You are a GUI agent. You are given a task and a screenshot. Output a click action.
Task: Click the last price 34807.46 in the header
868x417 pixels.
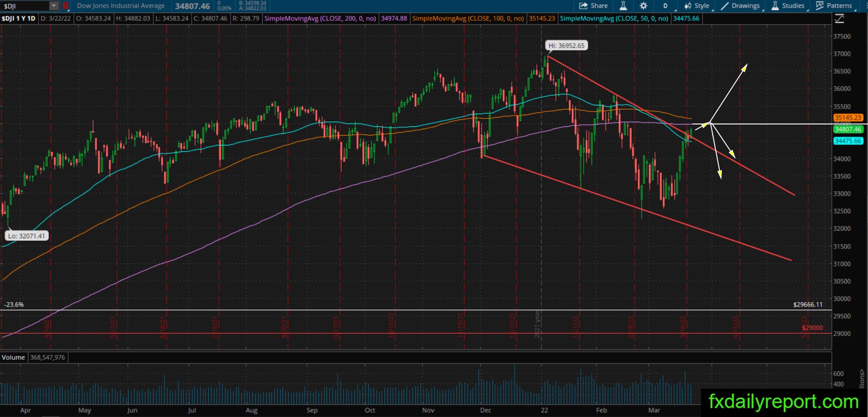[x=193, y=6]
